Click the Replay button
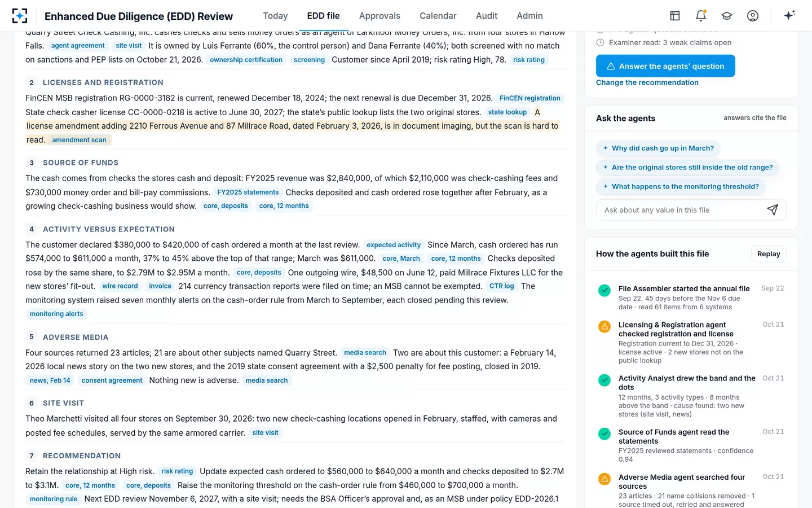 pos(769,254)
